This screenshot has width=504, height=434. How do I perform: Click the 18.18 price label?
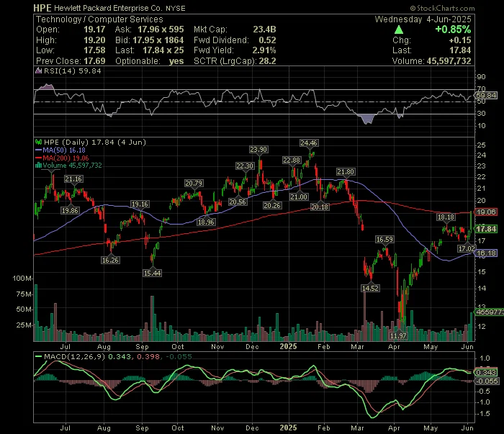pyautogui.click(x=446, y=217)
